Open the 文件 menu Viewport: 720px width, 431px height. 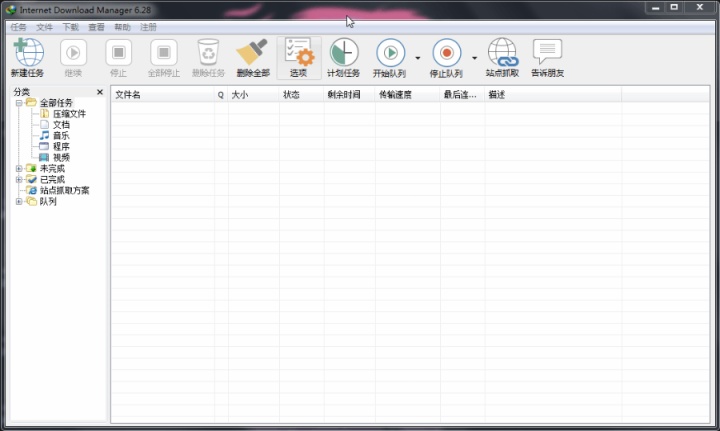(45, 27)
